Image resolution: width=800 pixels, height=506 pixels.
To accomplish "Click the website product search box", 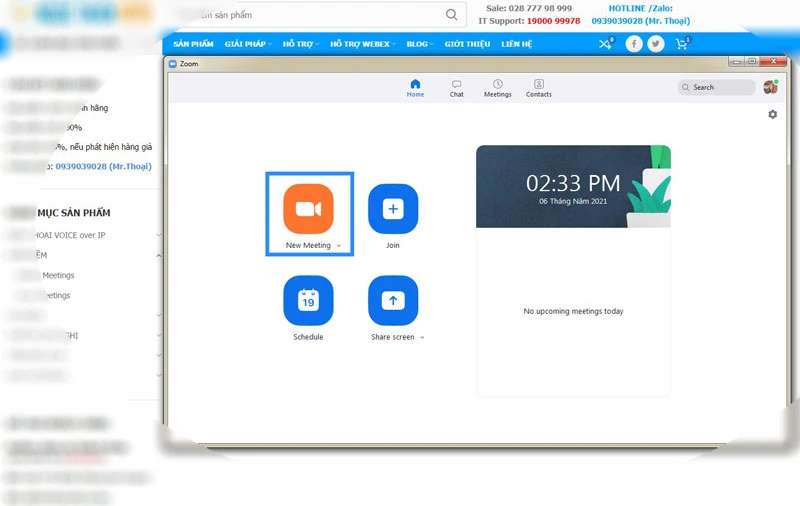I will [x=320, y=15].
